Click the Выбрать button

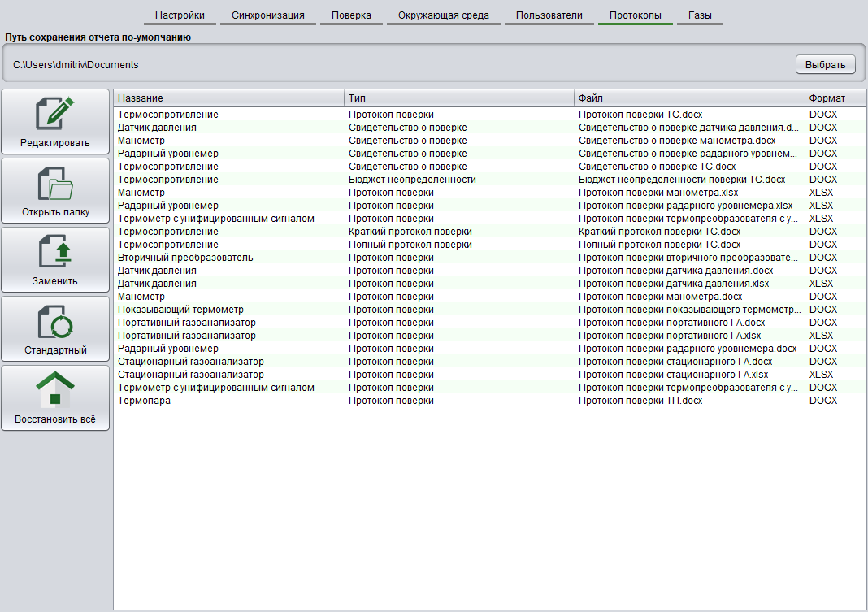[825, 65]
